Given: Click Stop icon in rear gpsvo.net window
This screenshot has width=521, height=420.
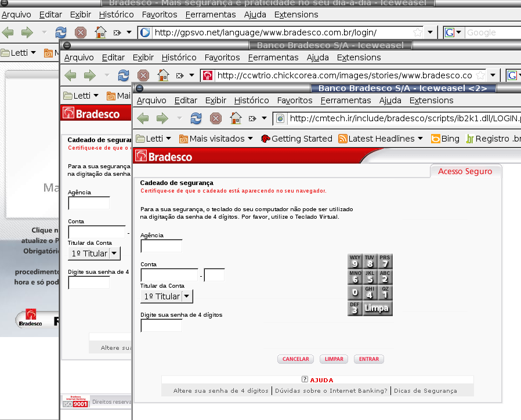Looking at the screenshot, I should [x=81, y=32].
